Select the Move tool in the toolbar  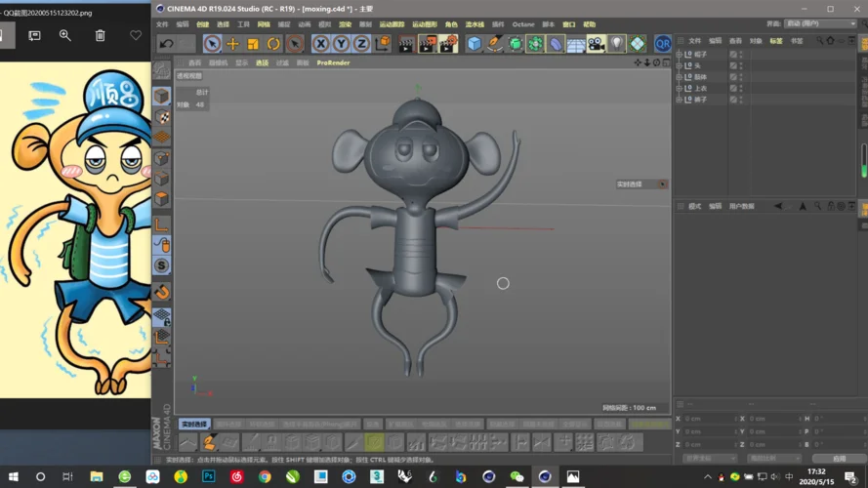(x=232, y=44)
